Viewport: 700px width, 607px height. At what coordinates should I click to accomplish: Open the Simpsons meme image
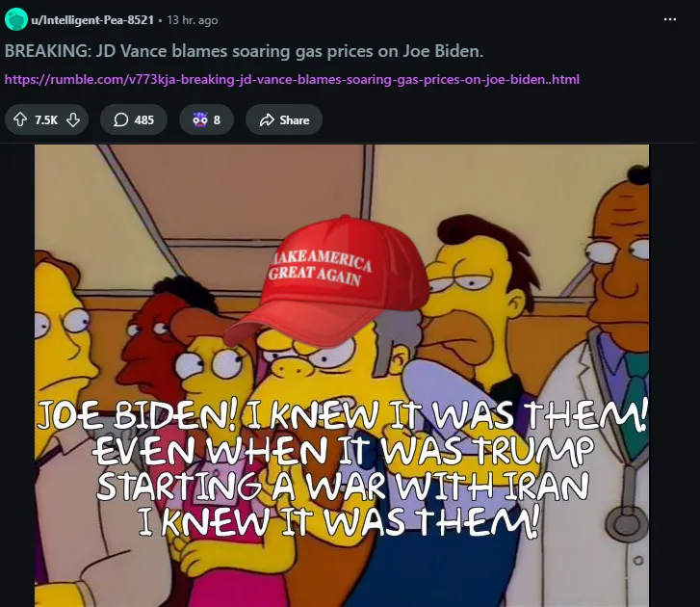coord(342,375)
